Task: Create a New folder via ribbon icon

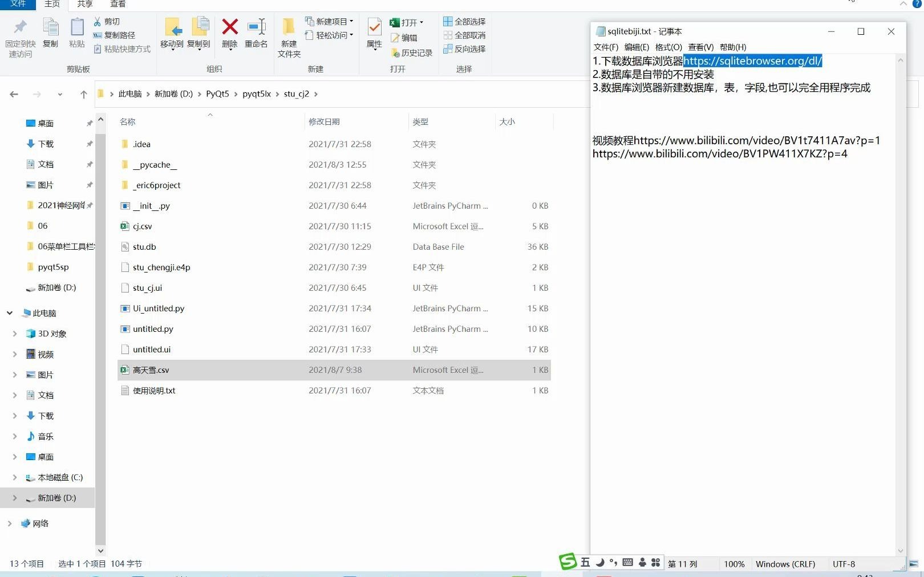Action: (x=289, y=27)
